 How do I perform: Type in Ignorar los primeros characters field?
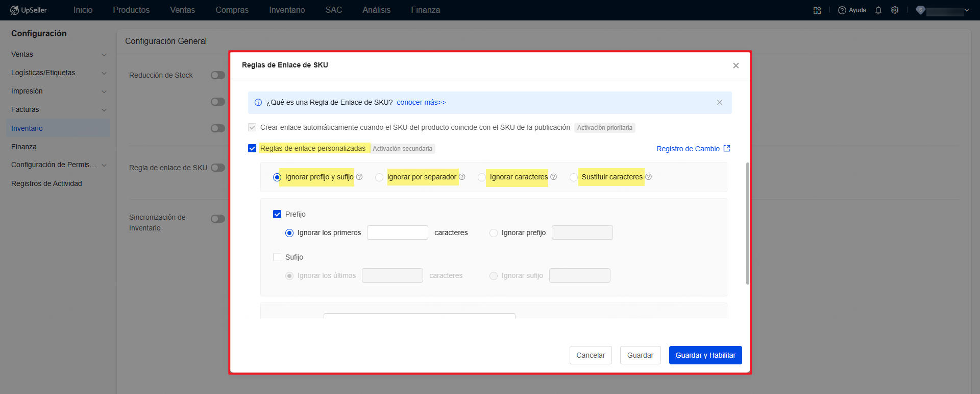pyautogui.click(x=397, y=233)
